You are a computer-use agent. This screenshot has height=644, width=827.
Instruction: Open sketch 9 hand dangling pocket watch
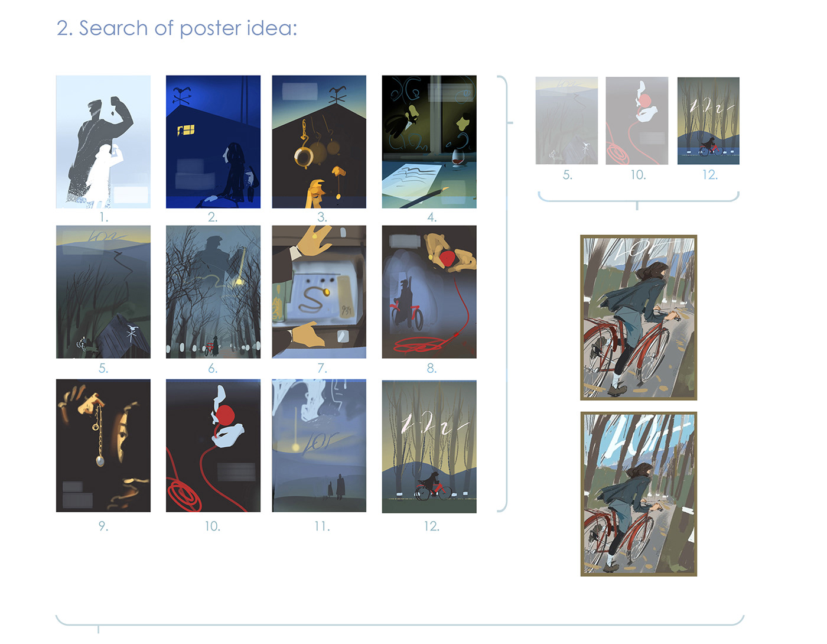point(103,446)
